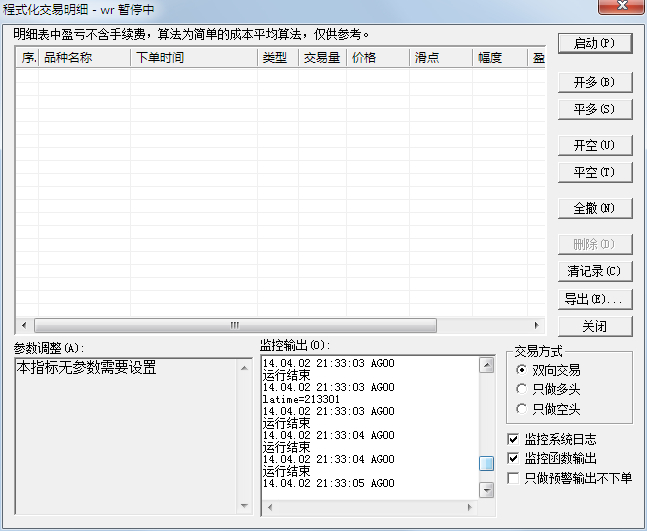This screenshot has height=531, width=647.
Task: Uncheck the 监控函数输出 checkbox
Action: tap(513, 458)
